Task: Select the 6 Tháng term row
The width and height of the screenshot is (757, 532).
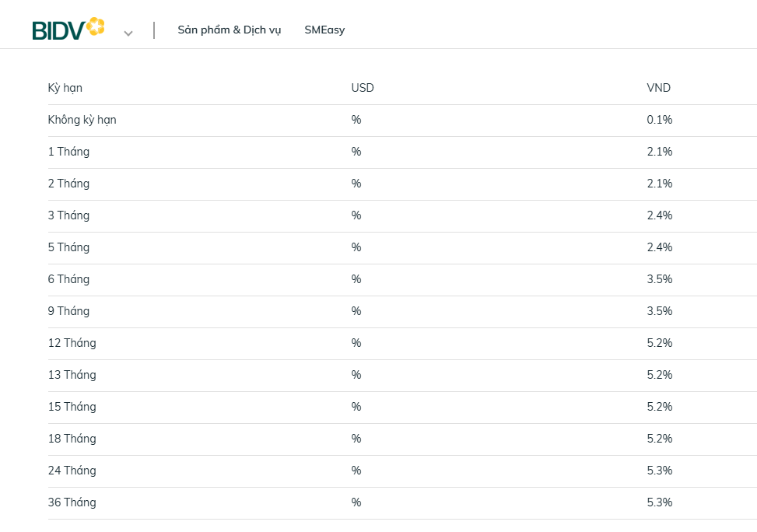Action: click(x=68, y=279)
